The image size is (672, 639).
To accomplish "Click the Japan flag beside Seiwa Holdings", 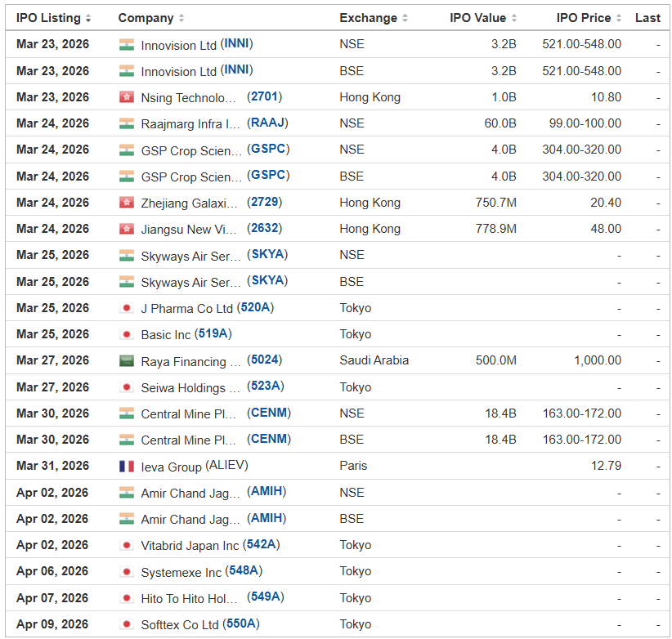I will [x=127, y=387].
